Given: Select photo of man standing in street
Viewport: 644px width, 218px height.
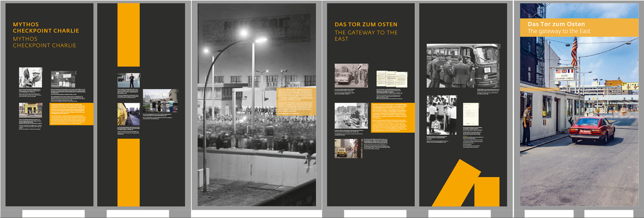Looking at the screenshot, I should pyautogui.click(x=128, y=80).
